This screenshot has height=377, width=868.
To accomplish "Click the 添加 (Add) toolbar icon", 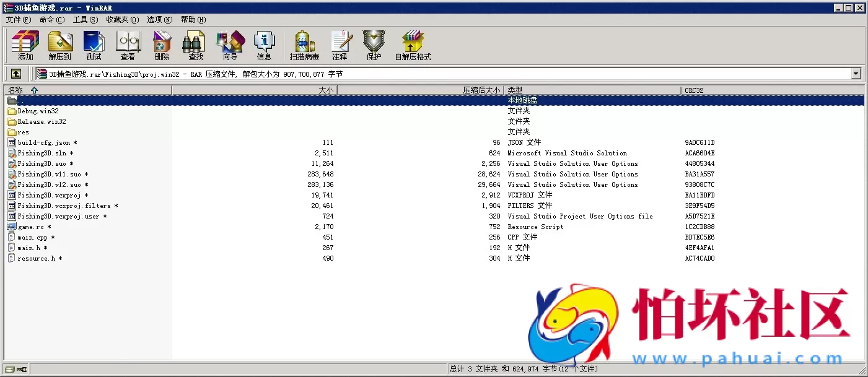I will click(24, 45).
